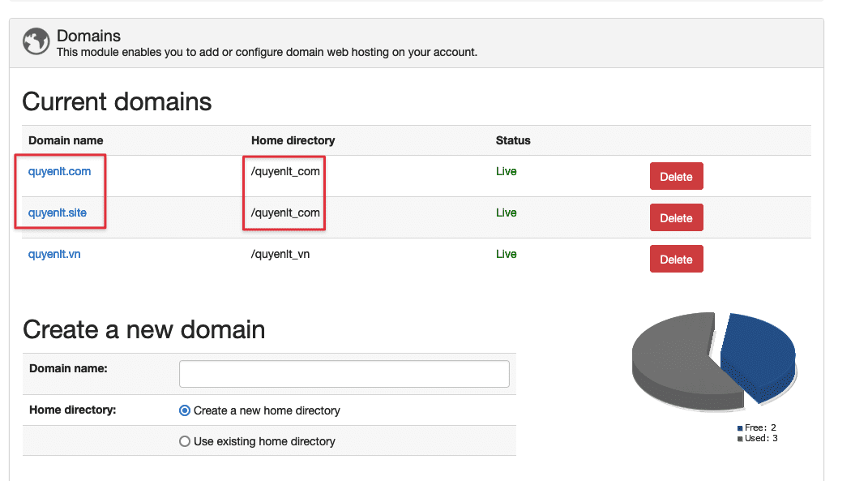The width and height of the screenshot is (868, 481).
Task: Click the Domain name input field
Action: 344,373
